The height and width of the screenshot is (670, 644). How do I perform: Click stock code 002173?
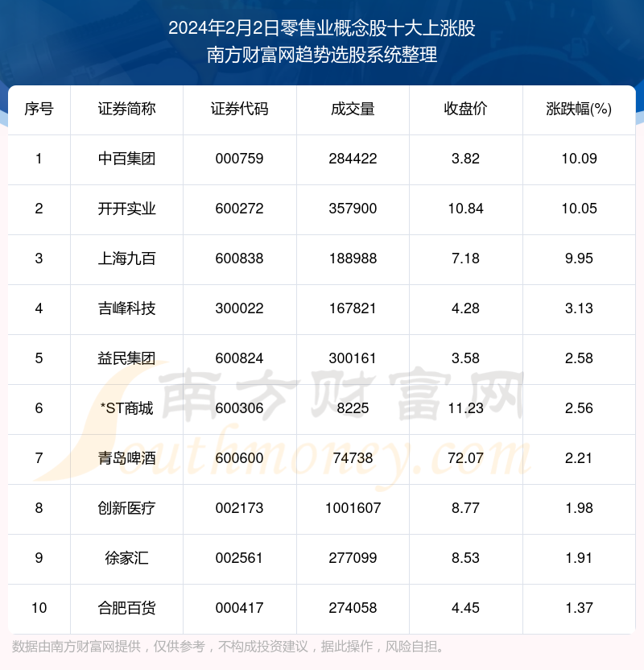point(240,508)
